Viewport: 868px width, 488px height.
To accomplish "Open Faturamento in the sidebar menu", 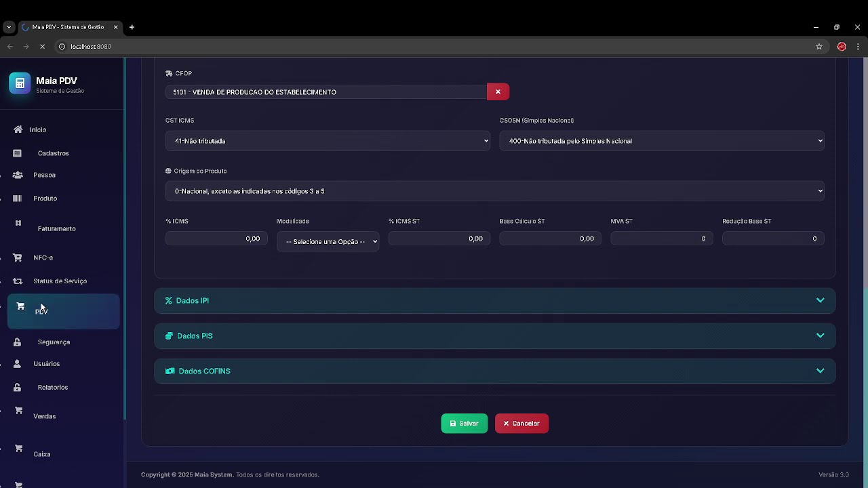I will 57,228.
